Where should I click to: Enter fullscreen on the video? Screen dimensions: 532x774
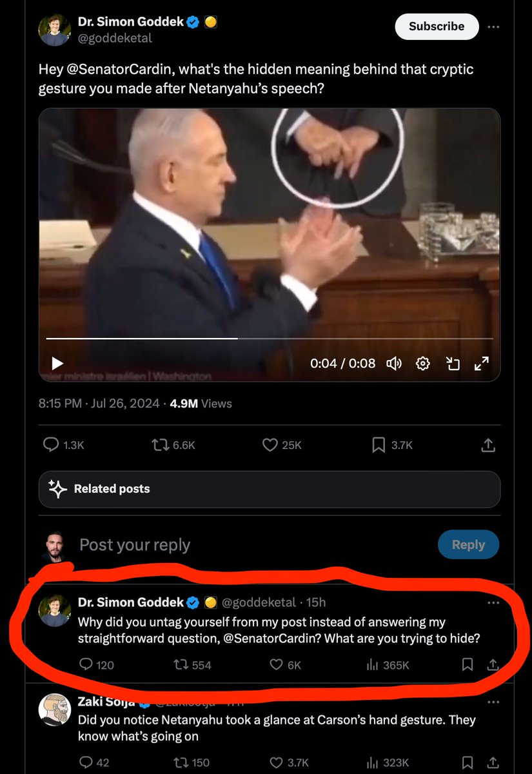[481, 363]
